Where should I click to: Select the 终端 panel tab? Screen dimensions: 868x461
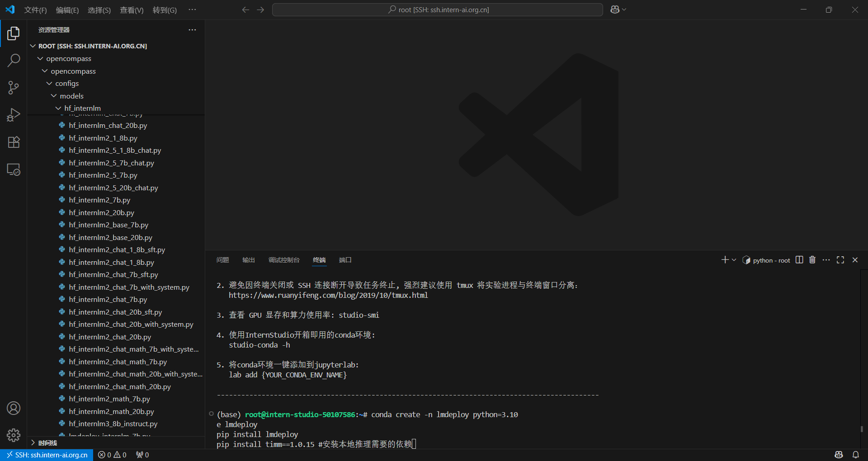click(319, 260)
